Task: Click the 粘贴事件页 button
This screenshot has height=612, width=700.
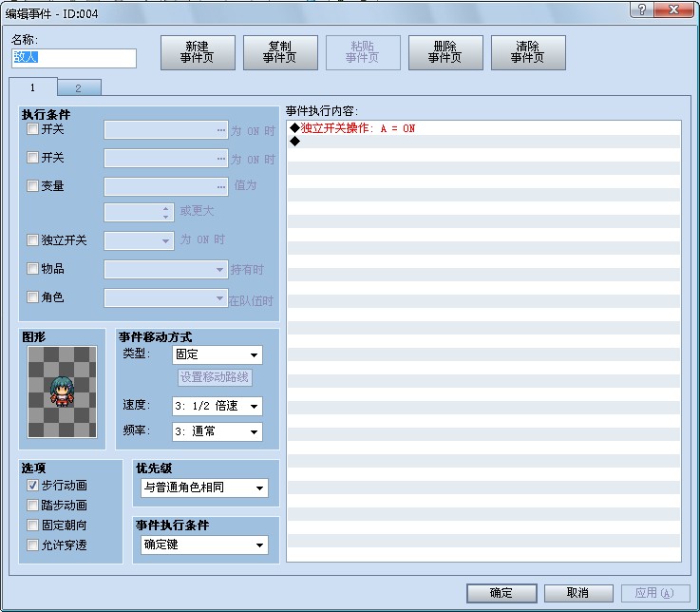Action: [363, 52]
